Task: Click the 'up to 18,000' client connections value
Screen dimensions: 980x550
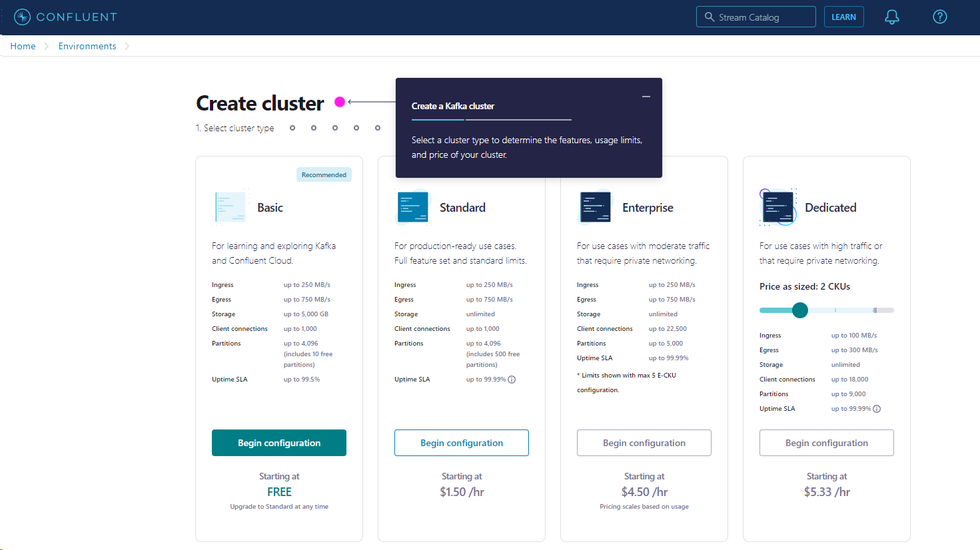Action: pos(850,380)
